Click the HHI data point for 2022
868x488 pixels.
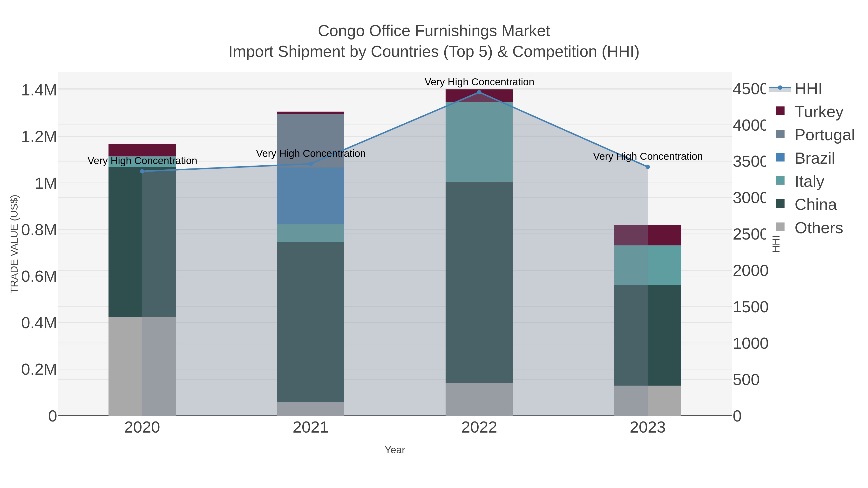[479, 92]
